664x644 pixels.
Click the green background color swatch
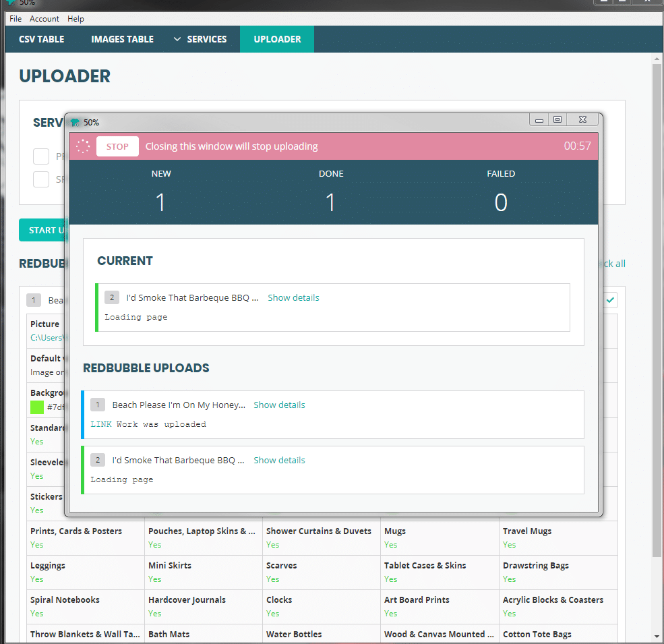coord(37,407)
